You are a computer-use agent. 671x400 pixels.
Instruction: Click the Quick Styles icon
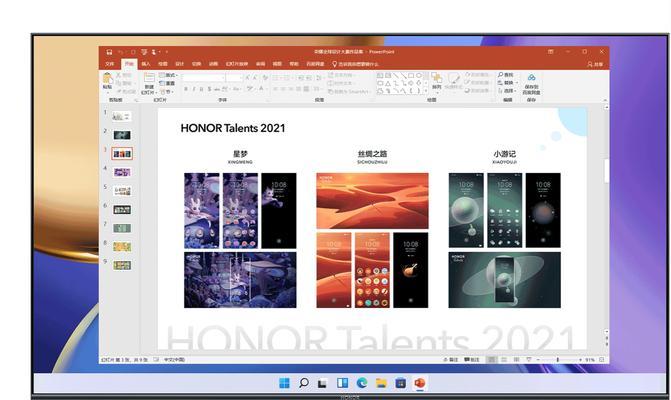point(453,78)
